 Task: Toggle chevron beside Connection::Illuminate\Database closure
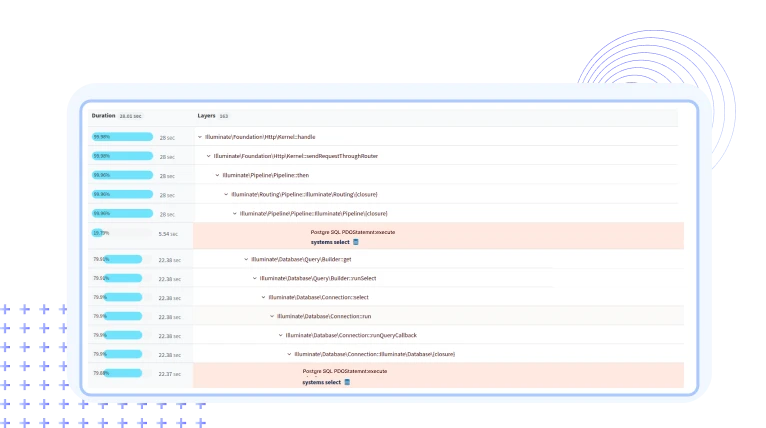289,354
